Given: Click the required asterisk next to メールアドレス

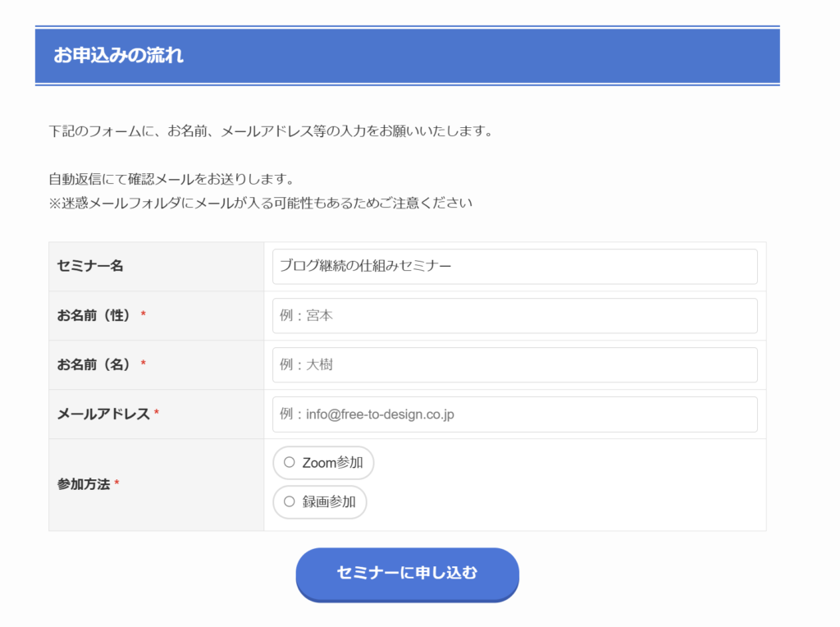Looking at the screenshot, I should [157, 414].
